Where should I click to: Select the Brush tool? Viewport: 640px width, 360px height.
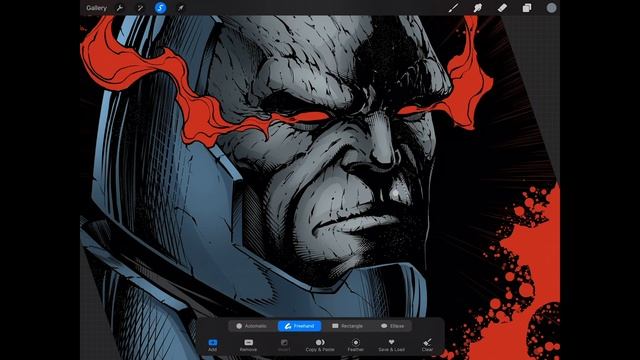click(453, 8)
